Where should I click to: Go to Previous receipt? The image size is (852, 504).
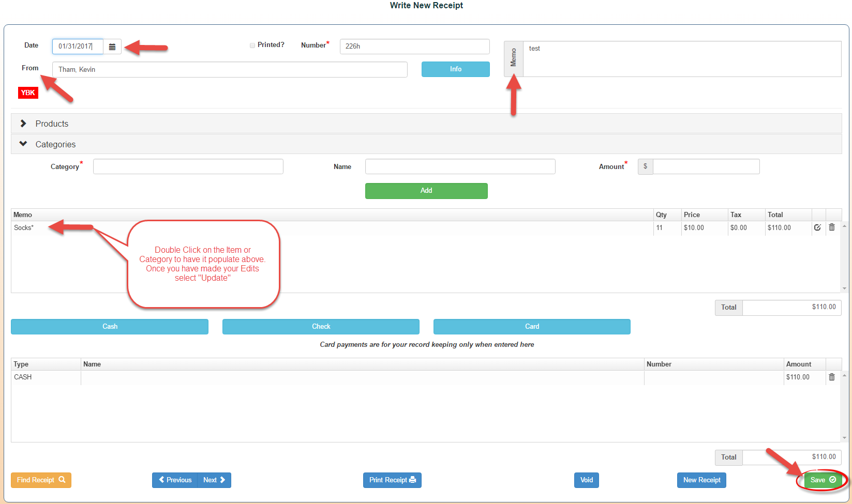click(175, 480)
